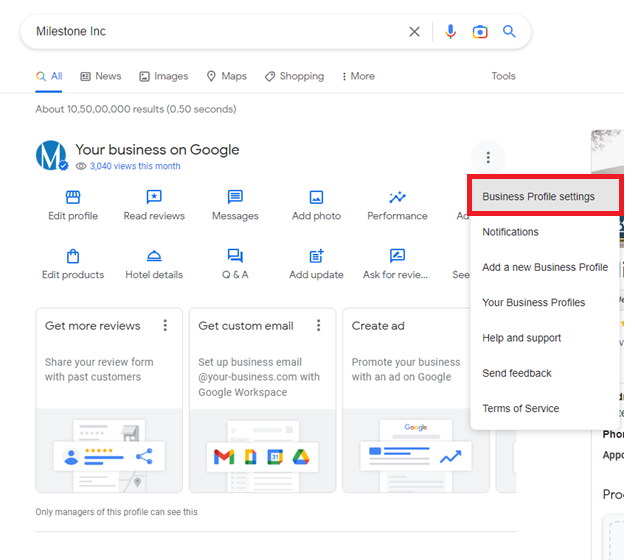Select Notifications in the dropdown menu
The height and width of the screenshot is (560, 635).
[x=545, y=232]
